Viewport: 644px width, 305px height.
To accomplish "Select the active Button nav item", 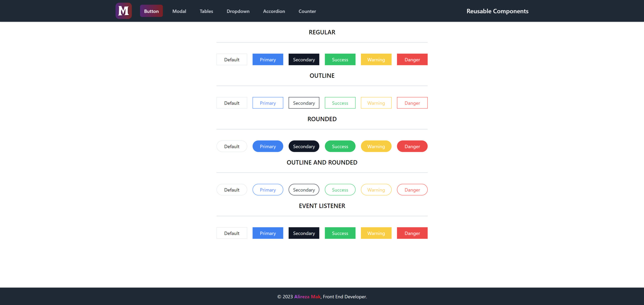I will [151, 11].
